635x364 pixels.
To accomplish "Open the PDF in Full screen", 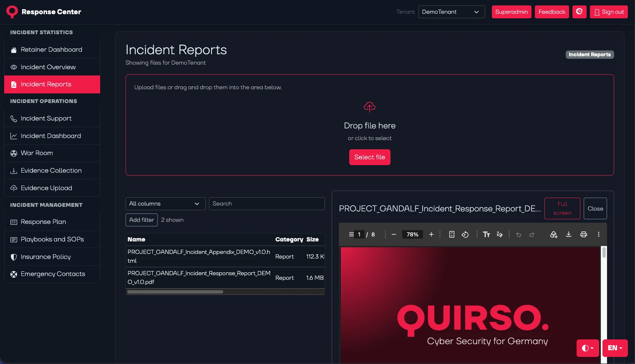I will [x=562, y=208].
